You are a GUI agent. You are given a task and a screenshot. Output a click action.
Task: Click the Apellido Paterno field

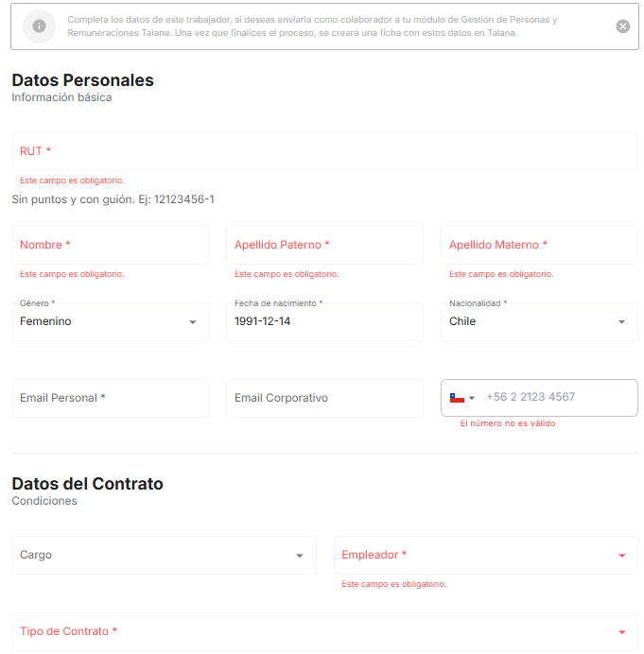pos(324,245)
